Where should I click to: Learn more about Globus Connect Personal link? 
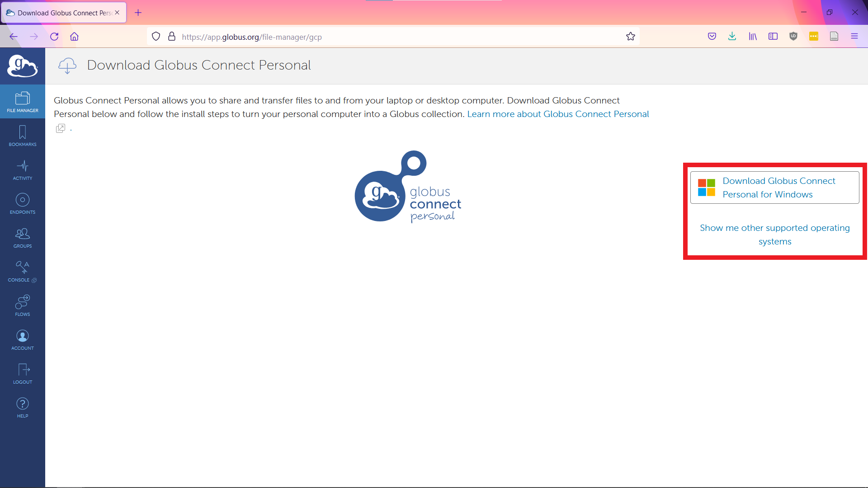coord(558,114)
